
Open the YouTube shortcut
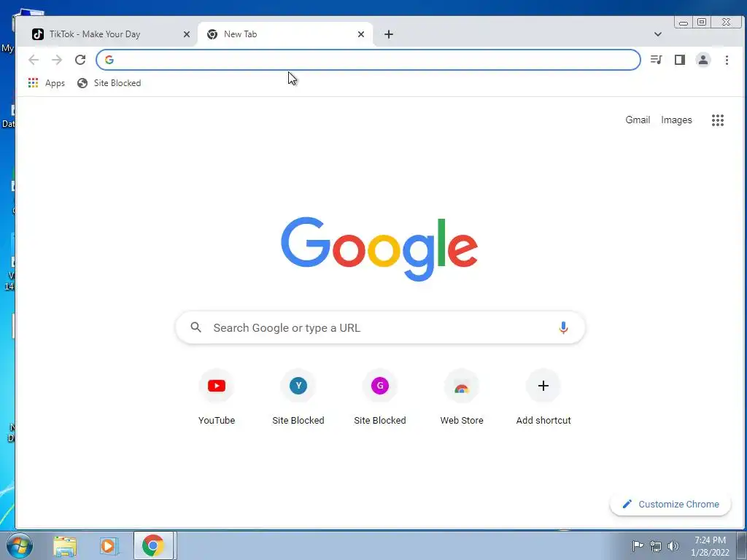coord(217,397)
